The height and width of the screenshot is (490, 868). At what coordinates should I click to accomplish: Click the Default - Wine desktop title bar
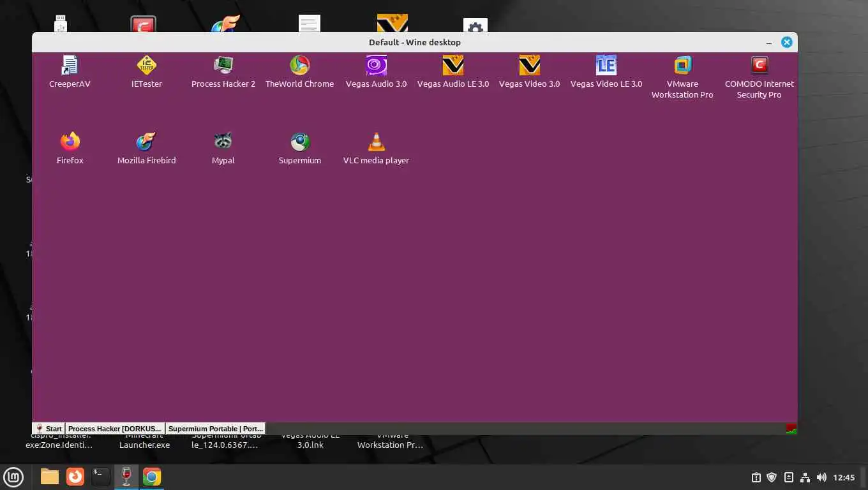(x=414, y=42)
